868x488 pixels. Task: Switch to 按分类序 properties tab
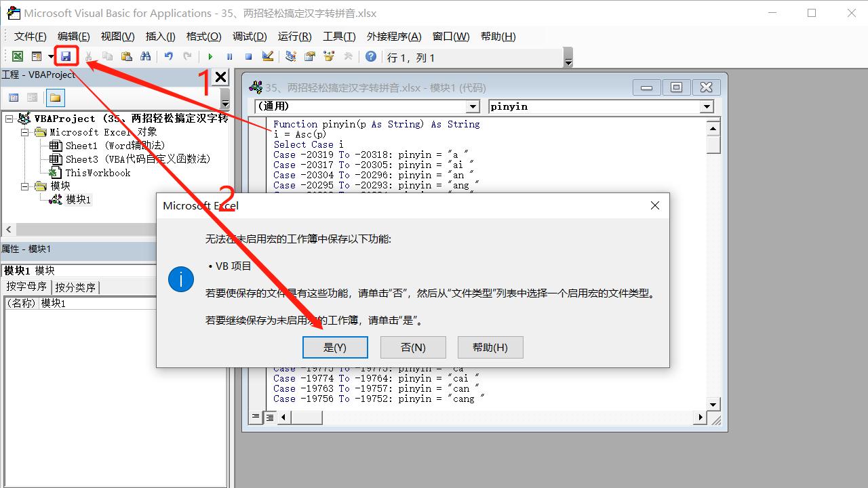click(75, 287)
